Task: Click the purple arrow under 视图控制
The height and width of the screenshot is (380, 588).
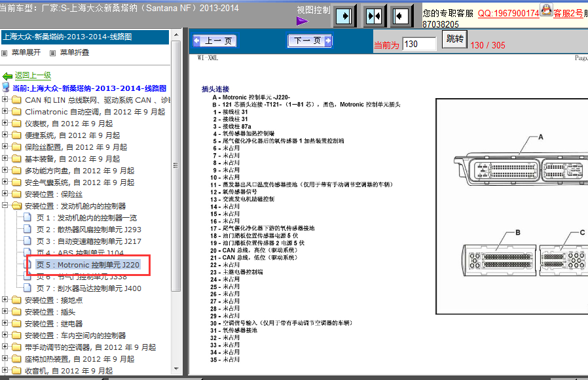Action: 303,22
